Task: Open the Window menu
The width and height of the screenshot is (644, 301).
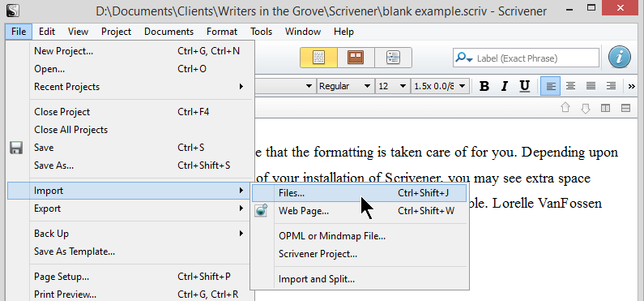Action: [303, 32]
